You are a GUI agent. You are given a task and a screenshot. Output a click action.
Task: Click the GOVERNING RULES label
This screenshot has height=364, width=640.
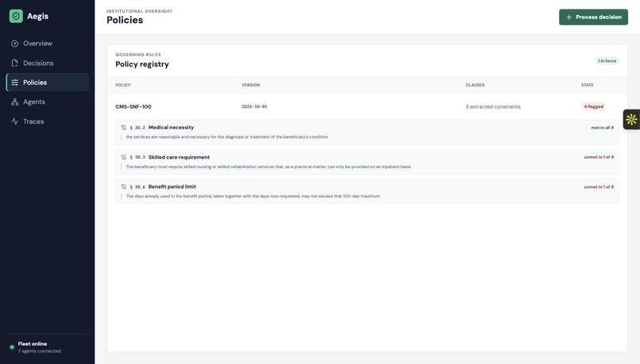pos(138,55)
